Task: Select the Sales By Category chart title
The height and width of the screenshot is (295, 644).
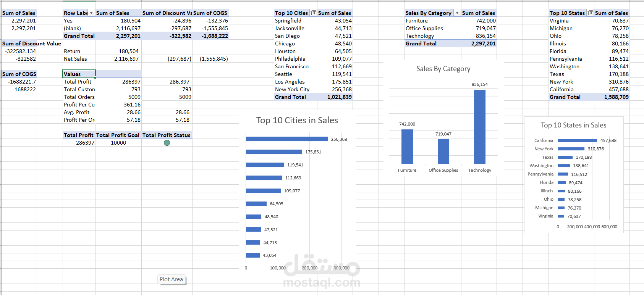Action: coord(443,69)
